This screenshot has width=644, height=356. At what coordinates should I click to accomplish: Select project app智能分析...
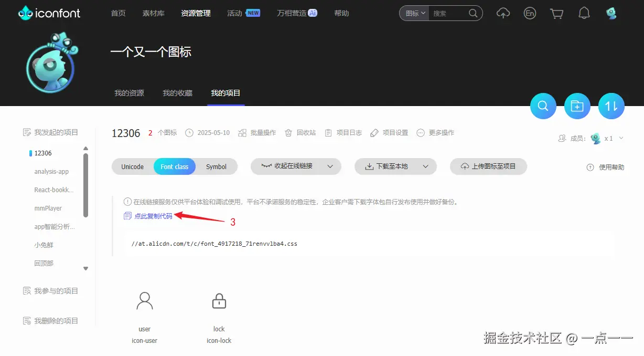[x=55, y=227]
